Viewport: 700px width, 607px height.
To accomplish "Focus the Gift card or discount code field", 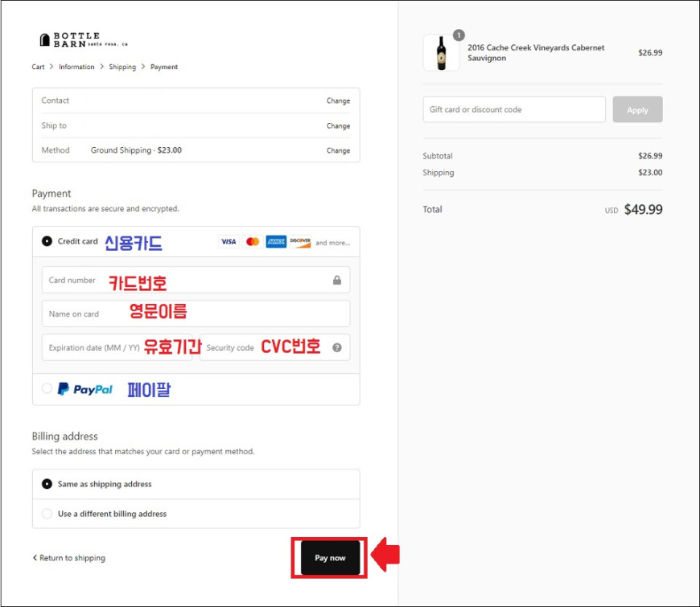I will [514, 109].
